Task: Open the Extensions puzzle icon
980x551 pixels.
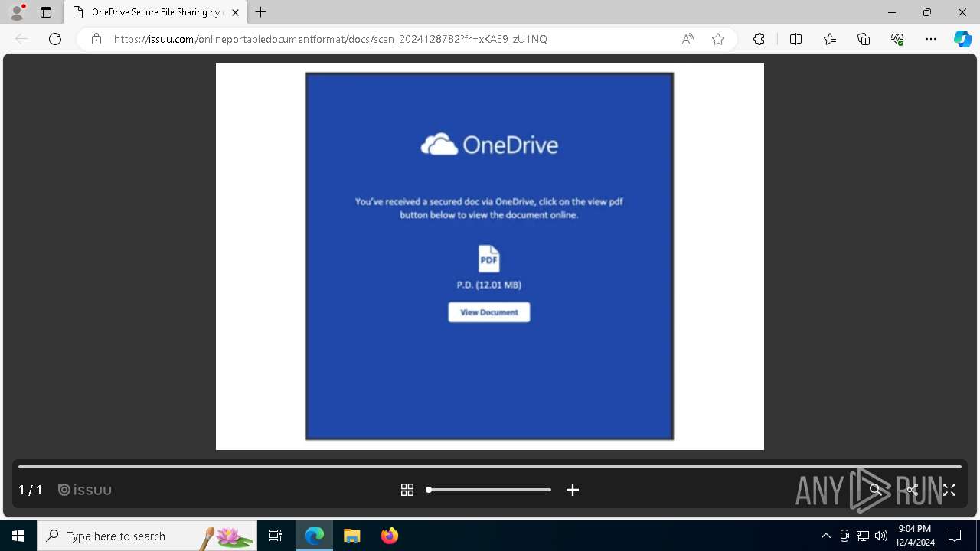Action: 759,39
